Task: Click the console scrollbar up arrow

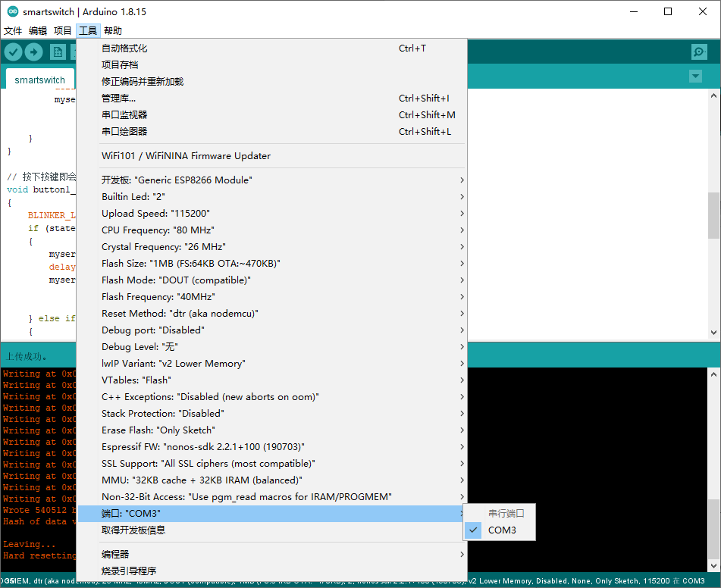Action: pyautogui.click(x=713, y=374)
